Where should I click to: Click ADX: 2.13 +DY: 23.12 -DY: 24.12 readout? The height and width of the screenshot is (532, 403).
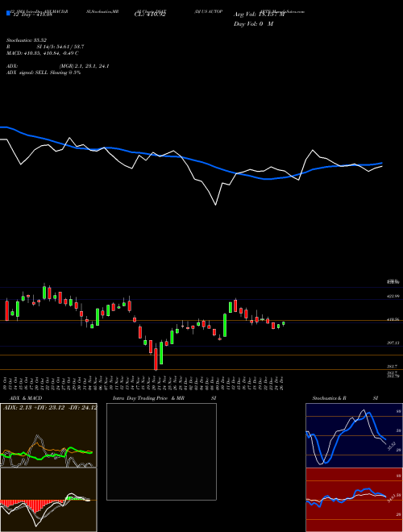point(50,407)
